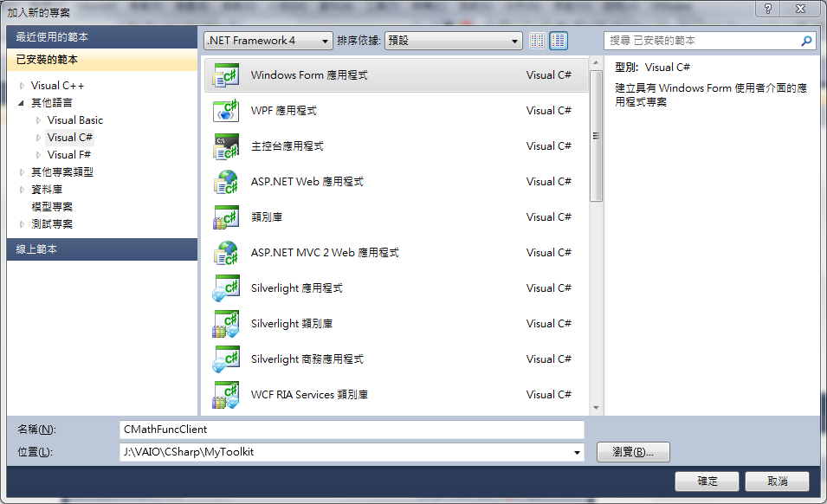
Task: Select the text '類別庫' template name
Action: 267,217
